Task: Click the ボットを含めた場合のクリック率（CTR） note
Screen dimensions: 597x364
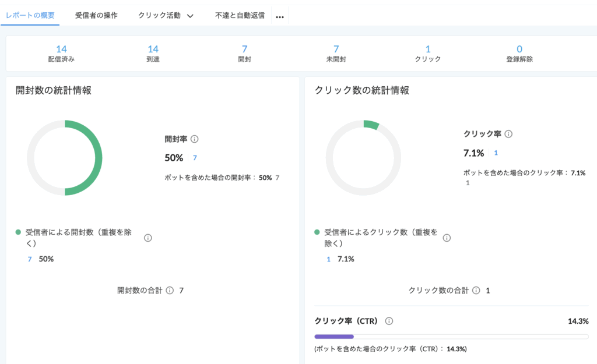Action: (391, 349)
